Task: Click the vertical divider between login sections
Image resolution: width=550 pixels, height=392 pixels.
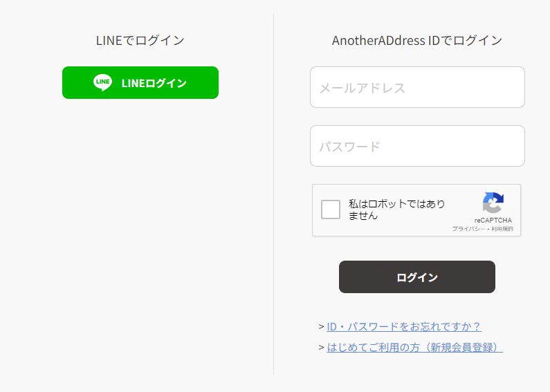Action: click(x=273, y=194)
